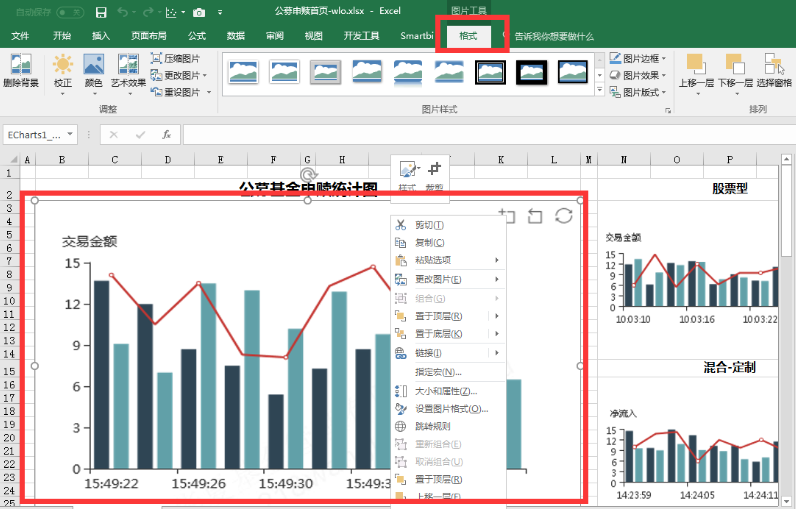This screenshot has width=796, height=509.
Task: Choose 更改图片(E) in the context menu
Action: (449, 279)
